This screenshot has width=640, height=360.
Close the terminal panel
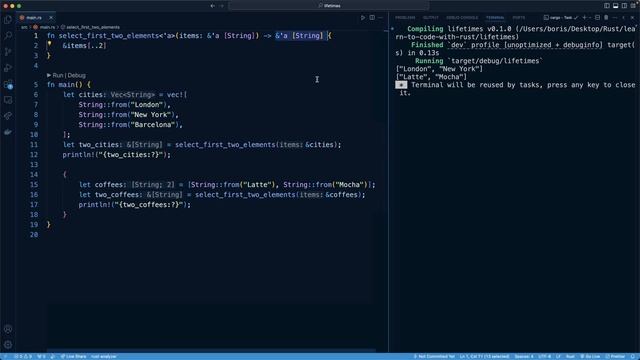point(633,18)
